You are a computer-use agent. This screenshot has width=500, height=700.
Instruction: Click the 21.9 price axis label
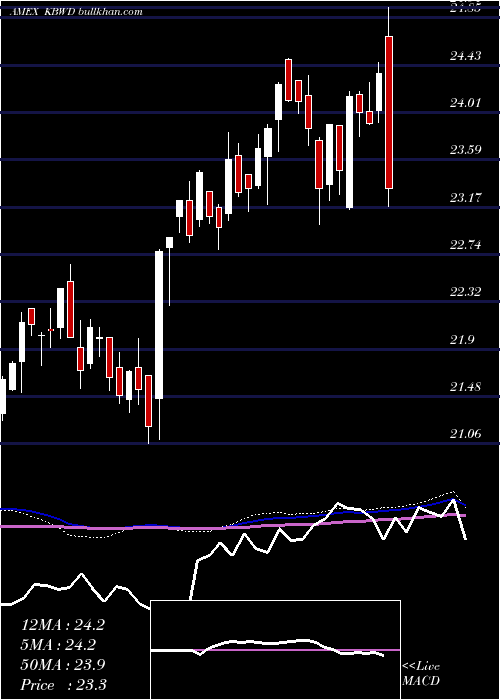[x=462, y=340]
